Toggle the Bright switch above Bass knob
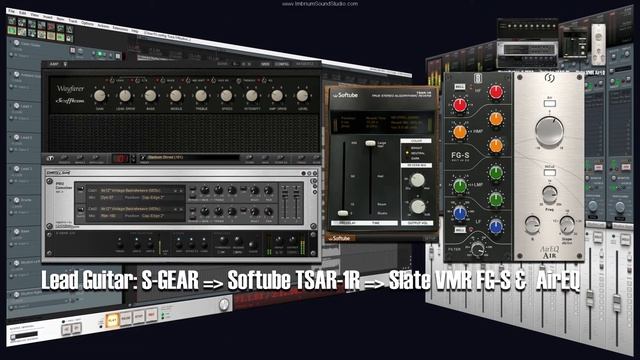The image size is (640, 360). pos(162,81)
